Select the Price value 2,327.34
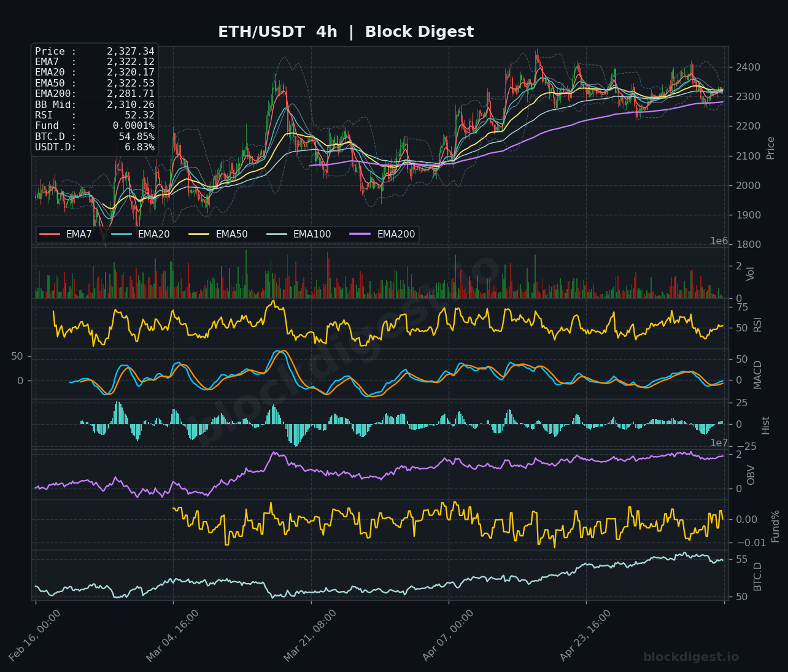 click(131, 52)
